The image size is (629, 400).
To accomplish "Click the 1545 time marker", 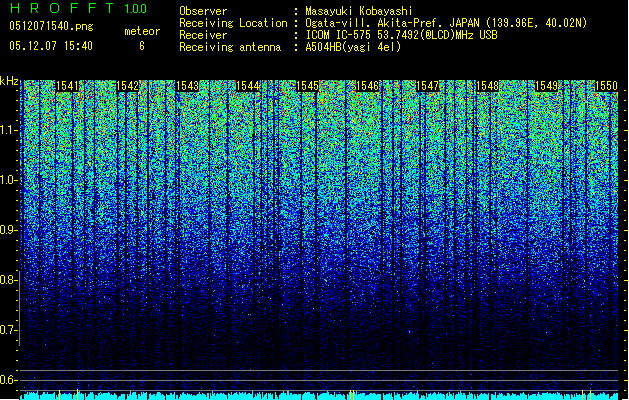I will pos(307,86).
